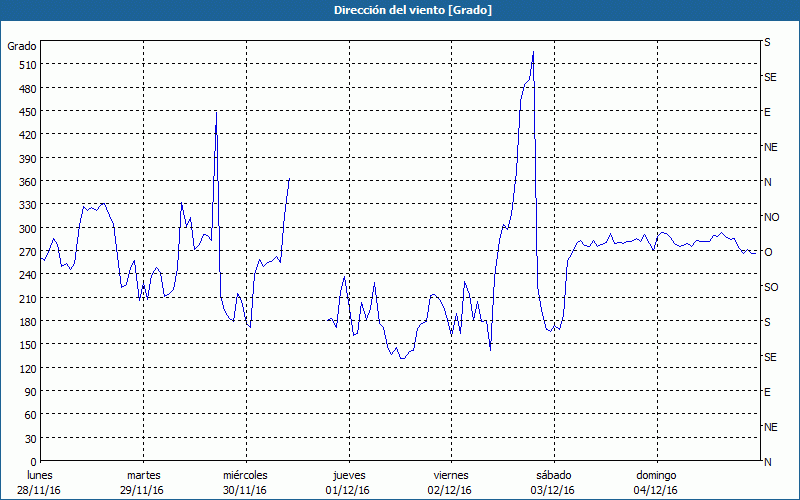The width and height of the screenshot is (800, 500).
Task: Select the jueves 01/12/16 date label
Action: [x=348, y=483]
